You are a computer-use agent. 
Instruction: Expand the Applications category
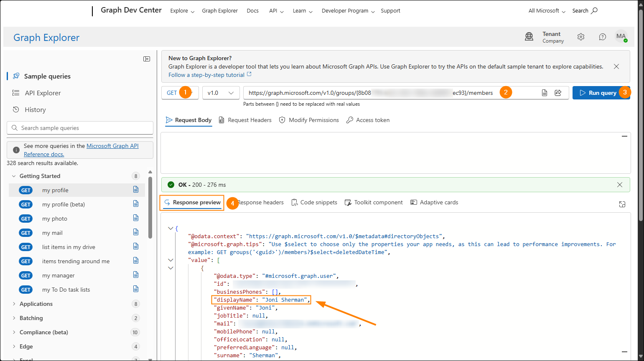tap(14, 304)
